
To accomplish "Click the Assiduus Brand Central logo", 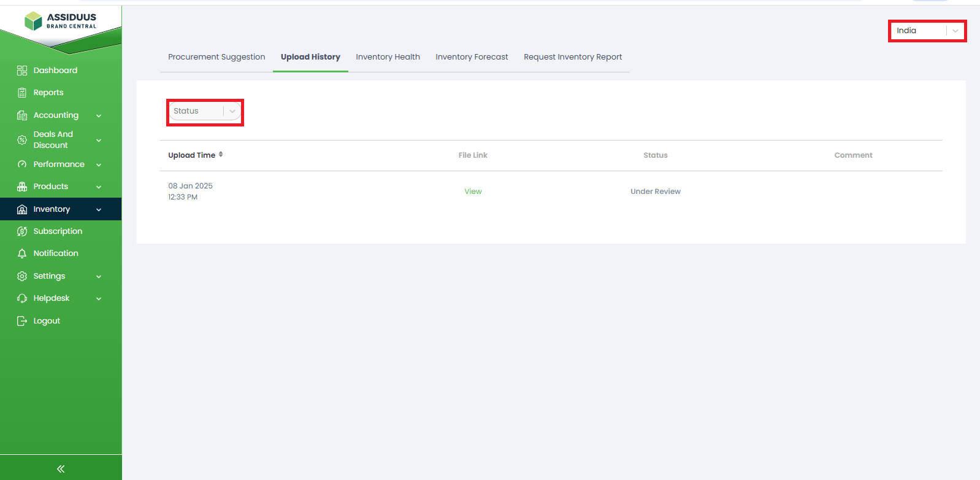I will click(x=61, y=21).
